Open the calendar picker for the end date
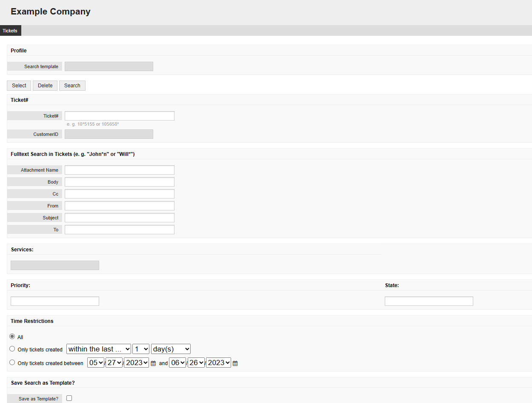 pos(235,363)
